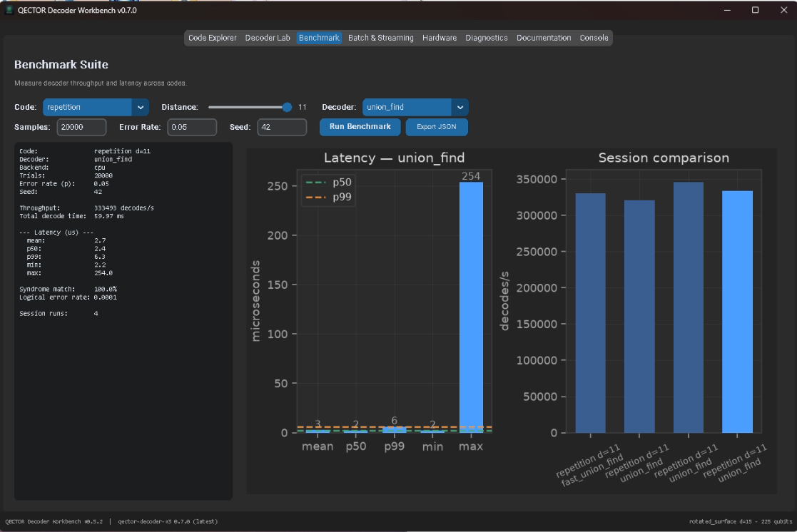Open the Hardware tab

point(439,38)
